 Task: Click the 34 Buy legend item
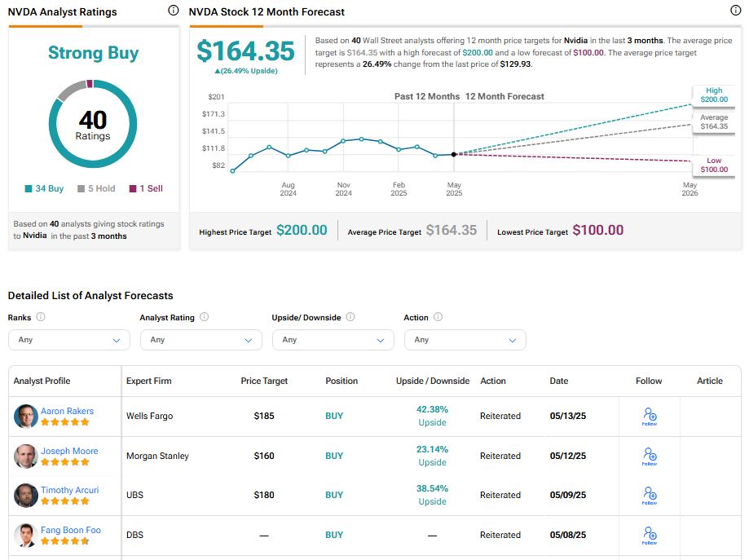tap(44, 189)
